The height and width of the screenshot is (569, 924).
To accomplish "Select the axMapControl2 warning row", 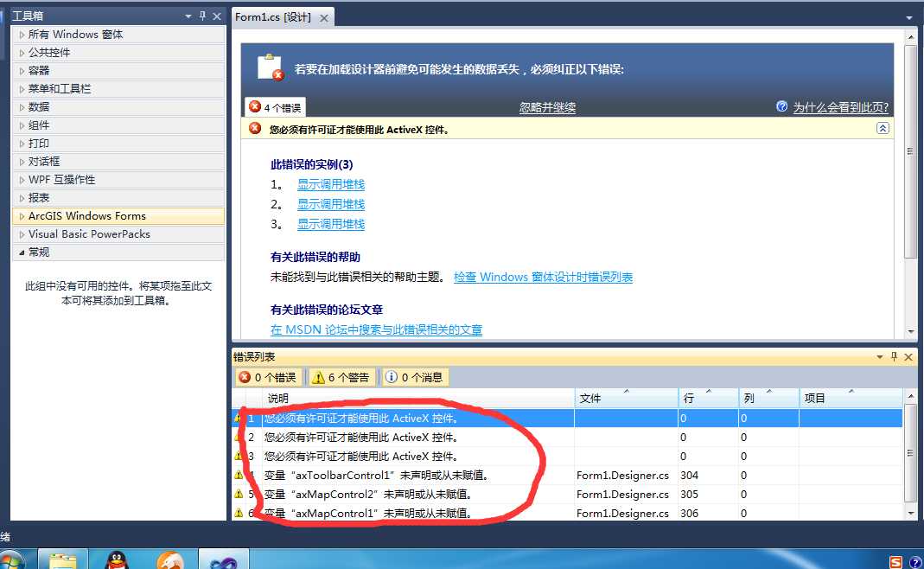I will point(568,494).
